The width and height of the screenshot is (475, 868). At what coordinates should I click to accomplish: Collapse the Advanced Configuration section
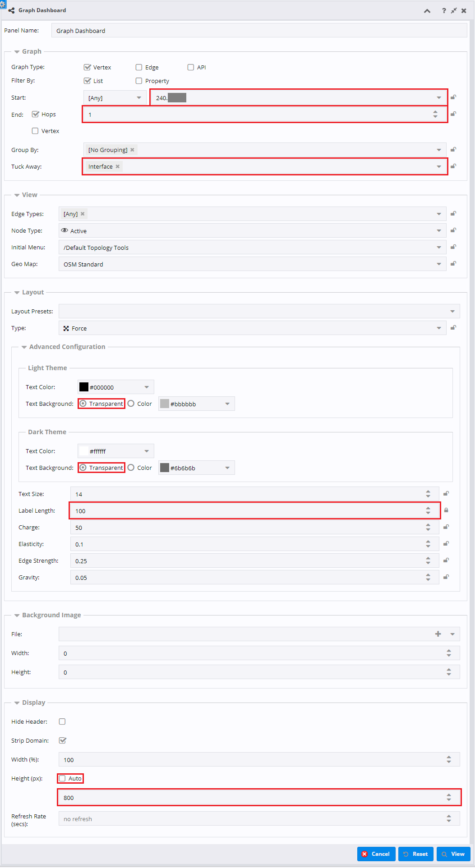[x=24, y=347]
